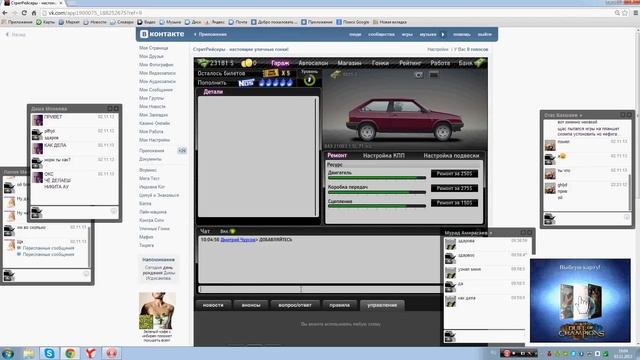This screenshot has height=360, width=640.
Task: Repair the clutch for 150$
Action: 454,203
